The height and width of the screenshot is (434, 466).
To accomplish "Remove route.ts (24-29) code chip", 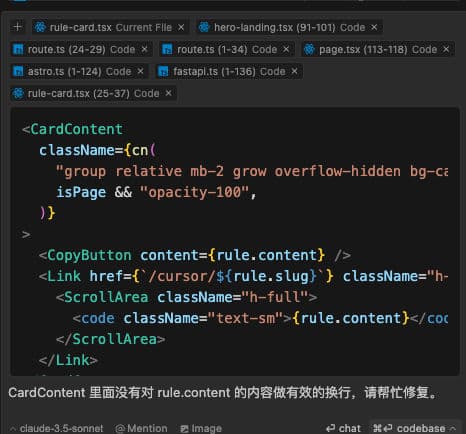I will [144, 49].
